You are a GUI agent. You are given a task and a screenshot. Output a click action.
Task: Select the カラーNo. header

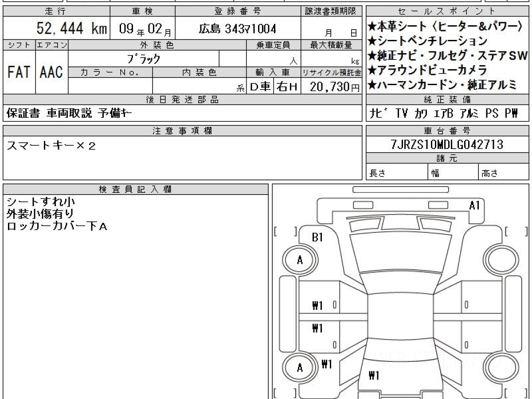tap(110, 72)
